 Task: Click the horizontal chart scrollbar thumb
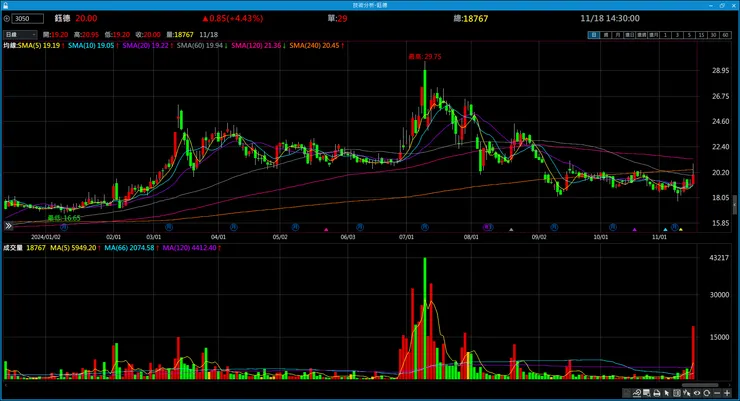[700, 385]
